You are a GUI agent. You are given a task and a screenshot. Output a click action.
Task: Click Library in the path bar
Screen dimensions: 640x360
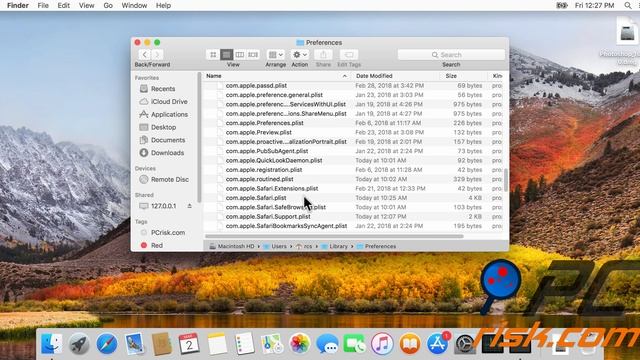point(335,247)
